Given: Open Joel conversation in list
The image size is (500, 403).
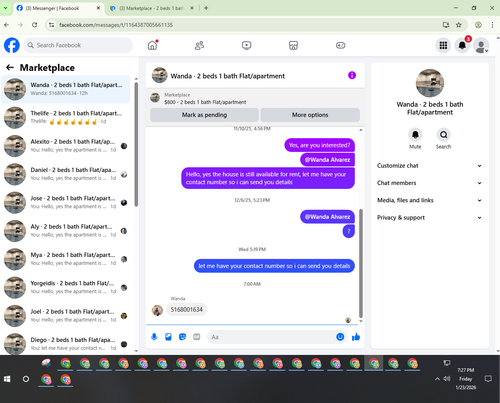Looking at the screenshot, I should coord(66,316).
